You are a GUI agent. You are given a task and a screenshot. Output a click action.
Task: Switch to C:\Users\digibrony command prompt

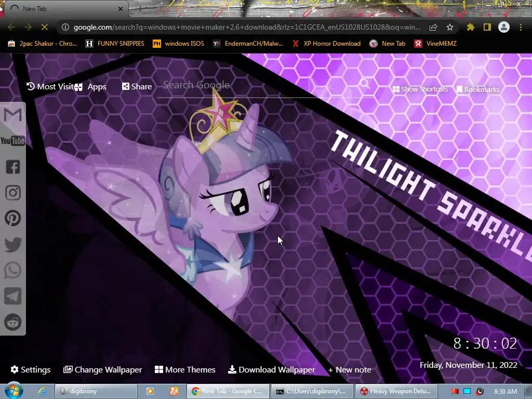[x=312, y=391]
